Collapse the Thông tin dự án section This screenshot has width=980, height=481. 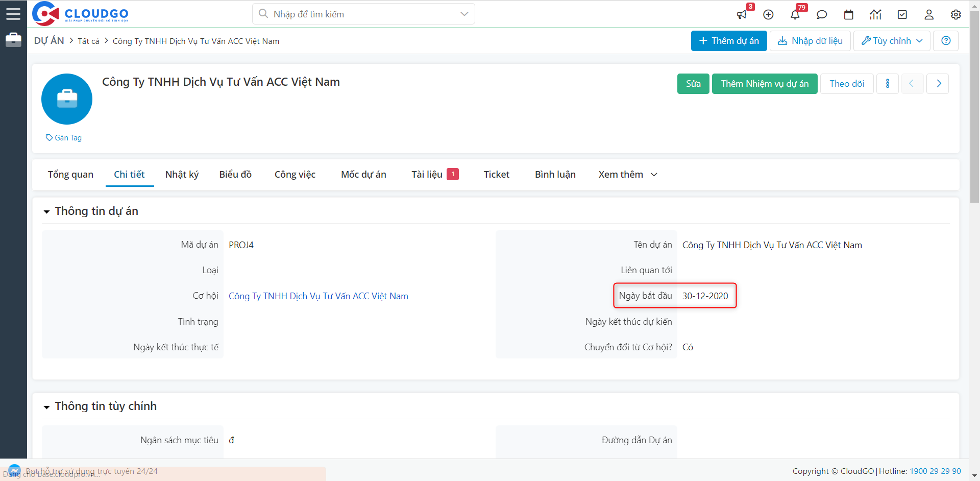pyautogui.click(x=46, y=211)
